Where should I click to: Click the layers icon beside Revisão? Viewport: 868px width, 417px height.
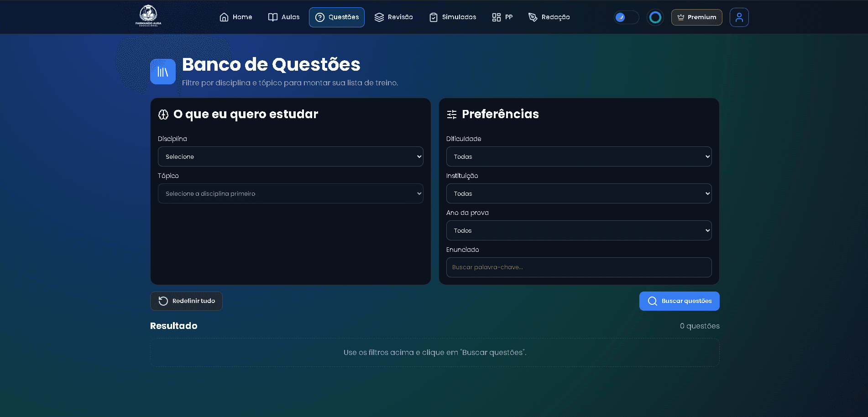click(x=379, y=17)
